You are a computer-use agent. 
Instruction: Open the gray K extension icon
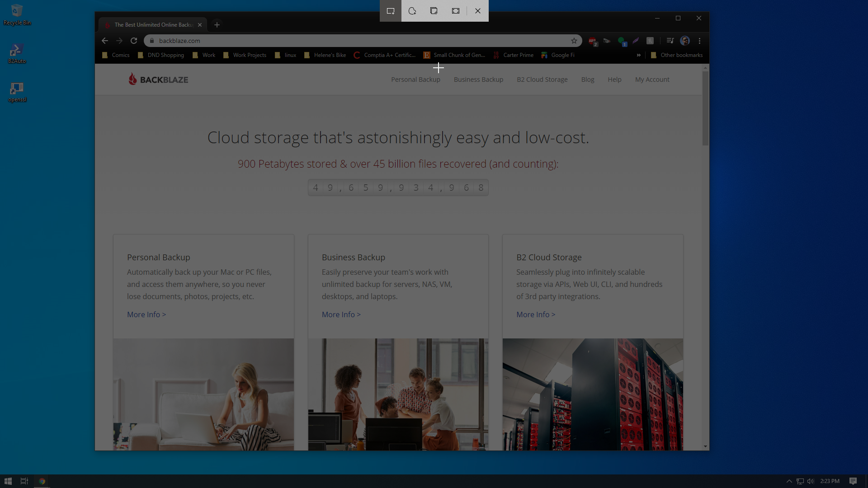point(650,41)
